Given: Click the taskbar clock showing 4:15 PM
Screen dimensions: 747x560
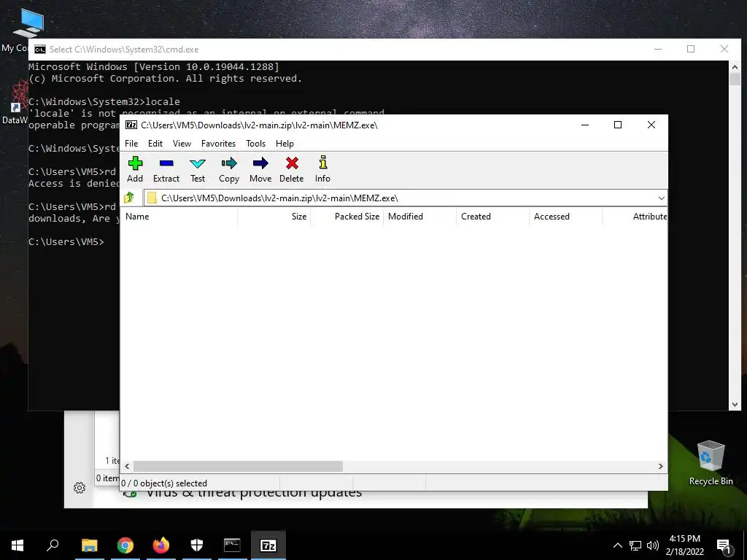Looking at the screenshot, I should click(684, 545).
